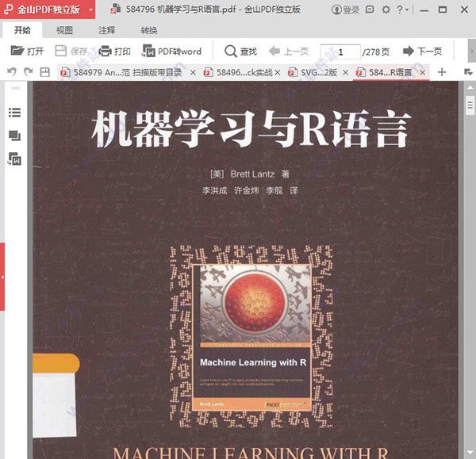Close the 584...R语言 tab
476x459 pixels.
click(422, 72)
